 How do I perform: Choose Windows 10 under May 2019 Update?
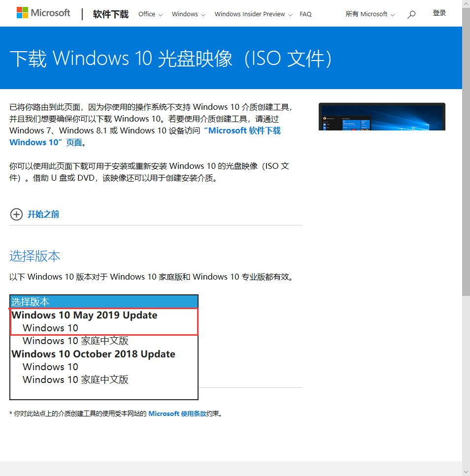[50, 328]
